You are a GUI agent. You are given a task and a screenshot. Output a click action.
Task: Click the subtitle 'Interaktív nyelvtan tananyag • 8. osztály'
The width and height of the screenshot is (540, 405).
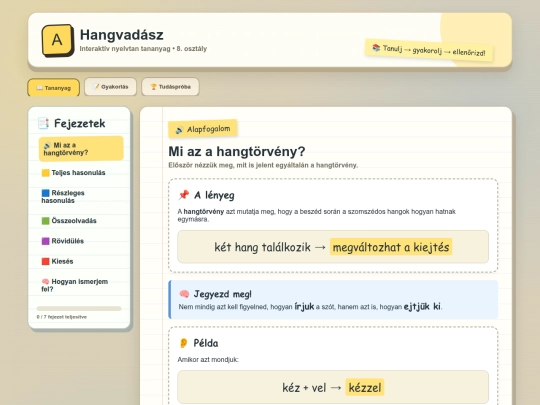click(x=143, y=49)
